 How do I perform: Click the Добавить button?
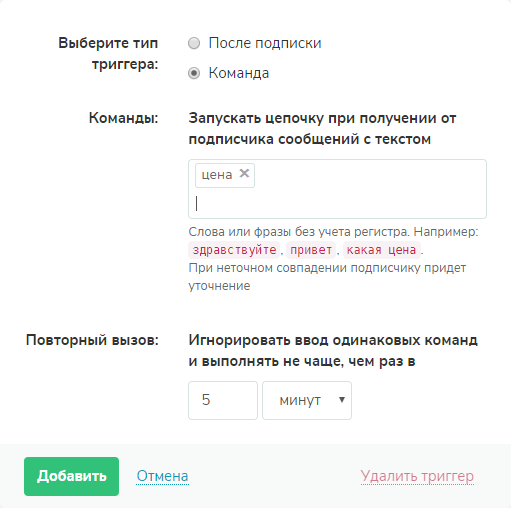point(71,476)
